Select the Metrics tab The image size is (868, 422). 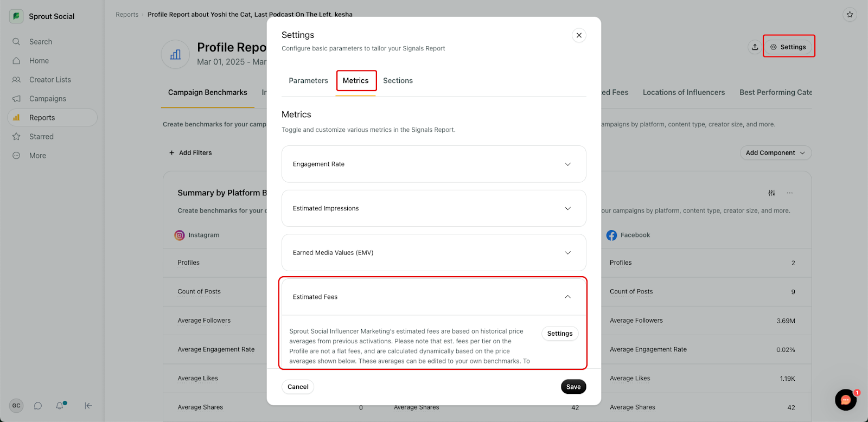(356, 81)
